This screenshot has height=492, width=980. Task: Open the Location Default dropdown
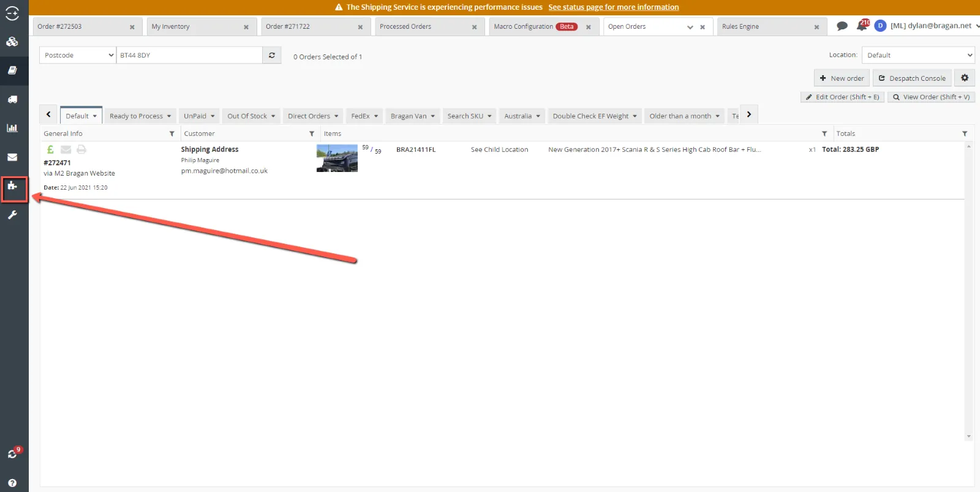tap(918, 55)
